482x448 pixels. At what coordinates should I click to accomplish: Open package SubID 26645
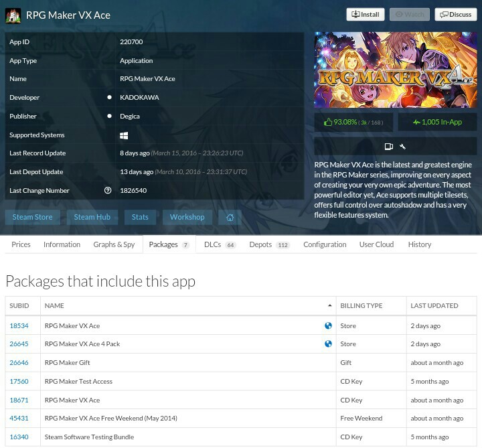[19, 344]
